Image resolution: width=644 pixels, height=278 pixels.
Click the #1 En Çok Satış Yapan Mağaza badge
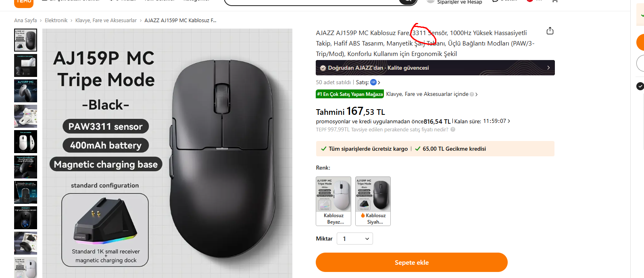pos(350,94)
